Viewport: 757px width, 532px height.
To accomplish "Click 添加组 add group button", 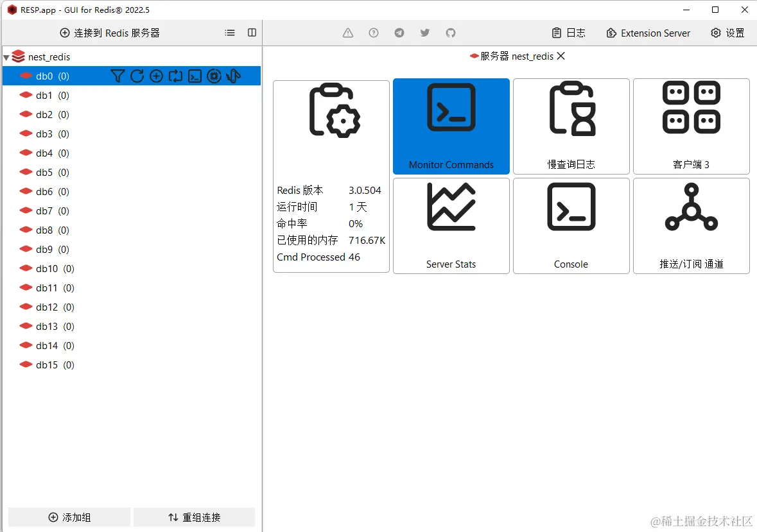I will [x=69, y=517].
